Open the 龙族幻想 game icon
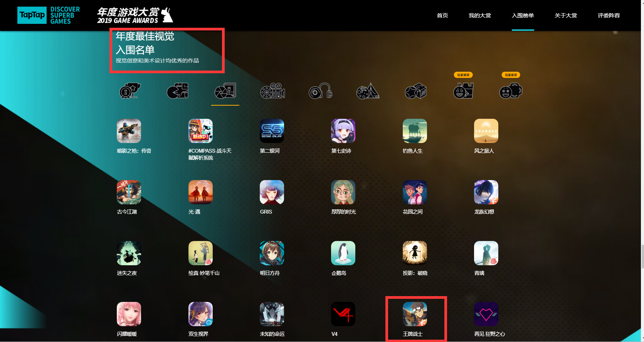Image resolution: width=644 pixels, height=342 pixels. point(486,192)
